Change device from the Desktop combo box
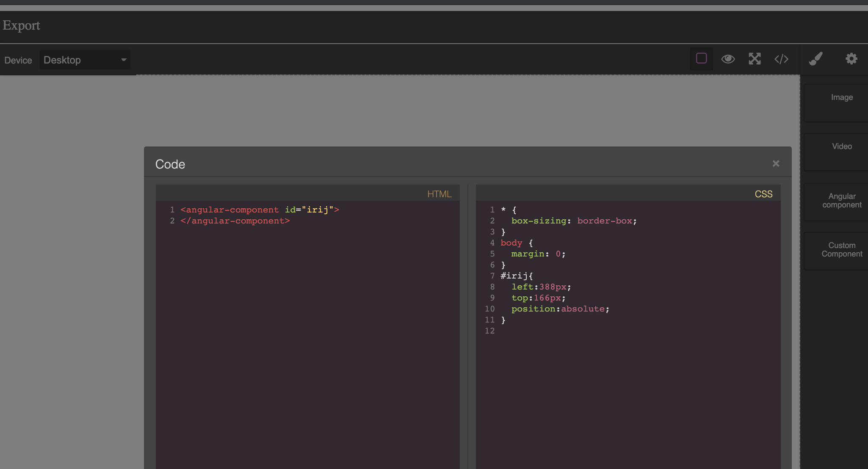 [x=84, y=60]
